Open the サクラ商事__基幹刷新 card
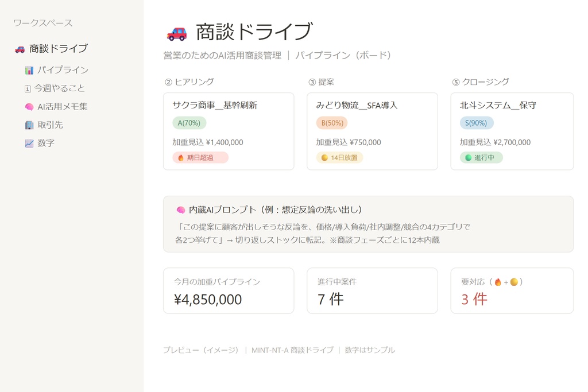The height and width of the screenshot is (392, 588). (x=229, y=131)
